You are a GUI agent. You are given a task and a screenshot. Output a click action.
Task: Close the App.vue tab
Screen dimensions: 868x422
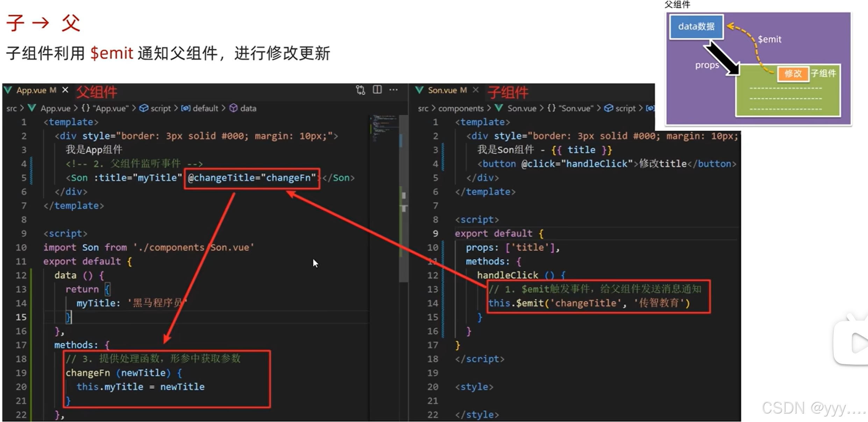point(65,90)
